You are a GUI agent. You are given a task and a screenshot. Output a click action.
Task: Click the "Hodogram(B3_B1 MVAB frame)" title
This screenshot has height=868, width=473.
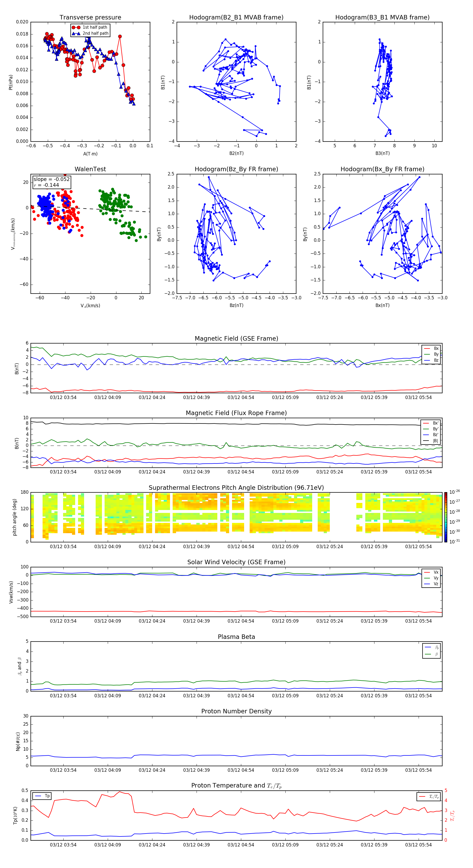pyautogui.click(x=382, y=17)
